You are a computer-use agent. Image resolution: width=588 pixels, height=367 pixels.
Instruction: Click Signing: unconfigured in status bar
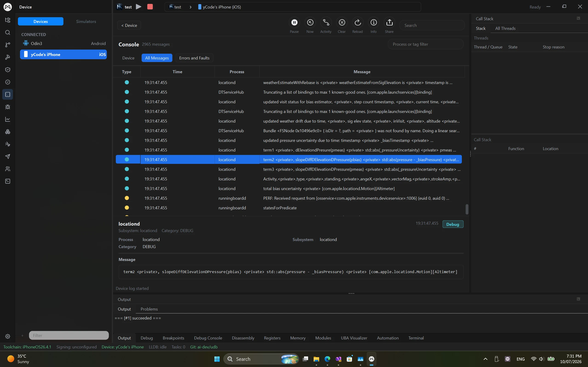tap(77, 347)
